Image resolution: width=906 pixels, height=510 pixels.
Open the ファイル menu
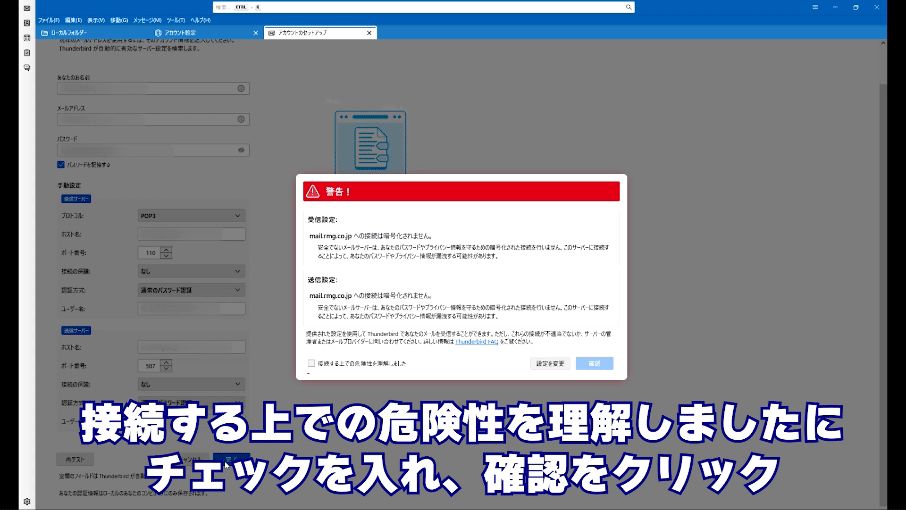pyautogui.click(x=47, y=20)
